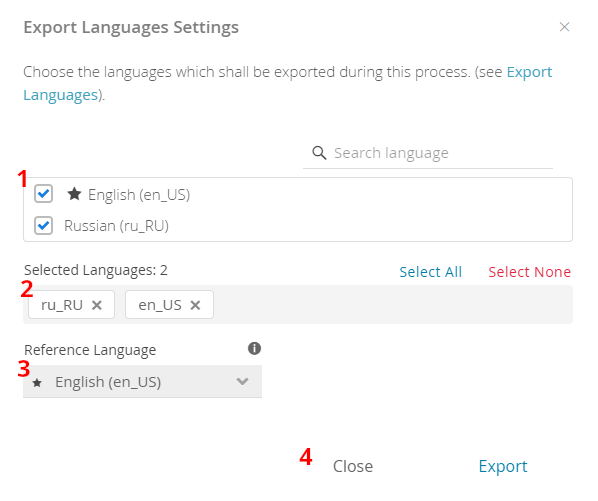The height and width of the screenshot is (501, 598).
Task: Click the ru_RU selected language tag
Action: click(x=71, y=305)
